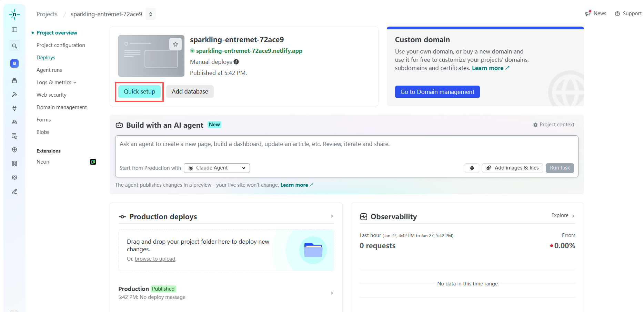Click the Neon extension logo icon
The image size is (644, 312).
[93, 162]
